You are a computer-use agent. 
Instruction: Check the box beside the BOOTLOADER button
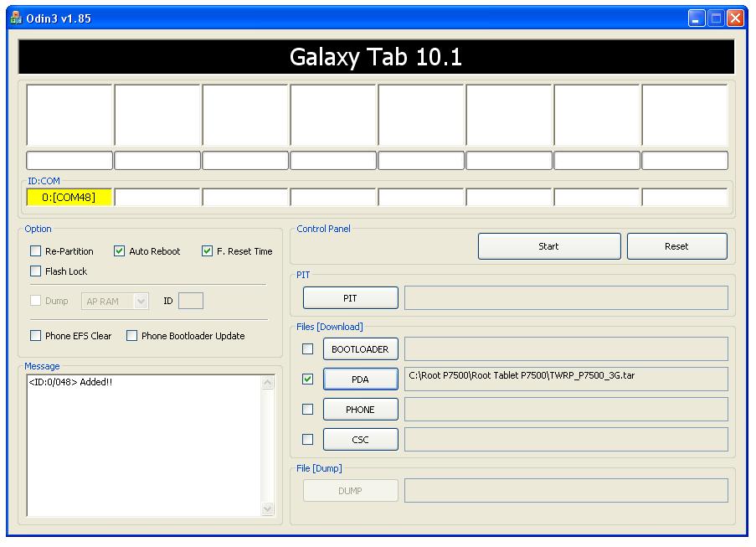point(307,348)
